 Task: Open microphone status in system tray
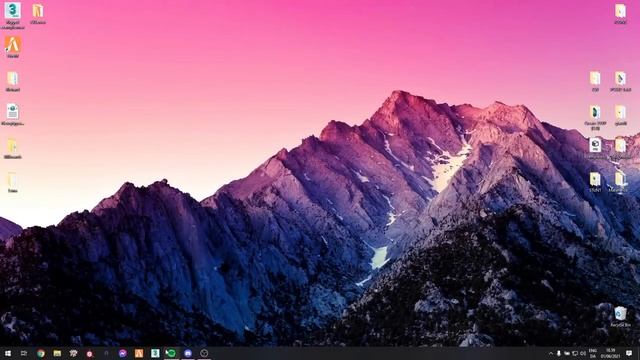pyautogui.click(x=559, y=353)
